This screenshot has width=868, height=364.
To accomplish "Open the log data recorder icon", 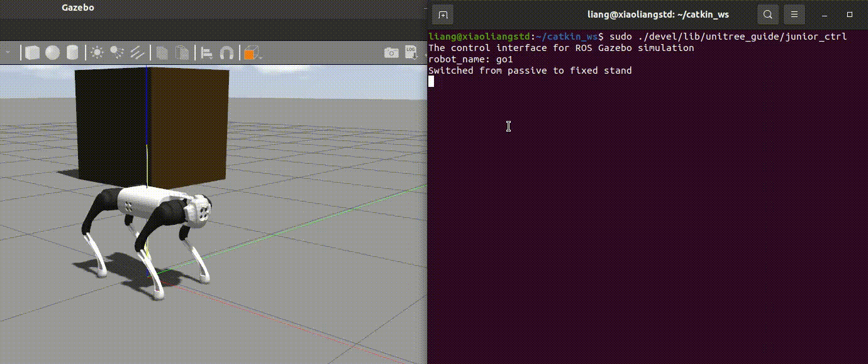I will (x=411, y=52).
